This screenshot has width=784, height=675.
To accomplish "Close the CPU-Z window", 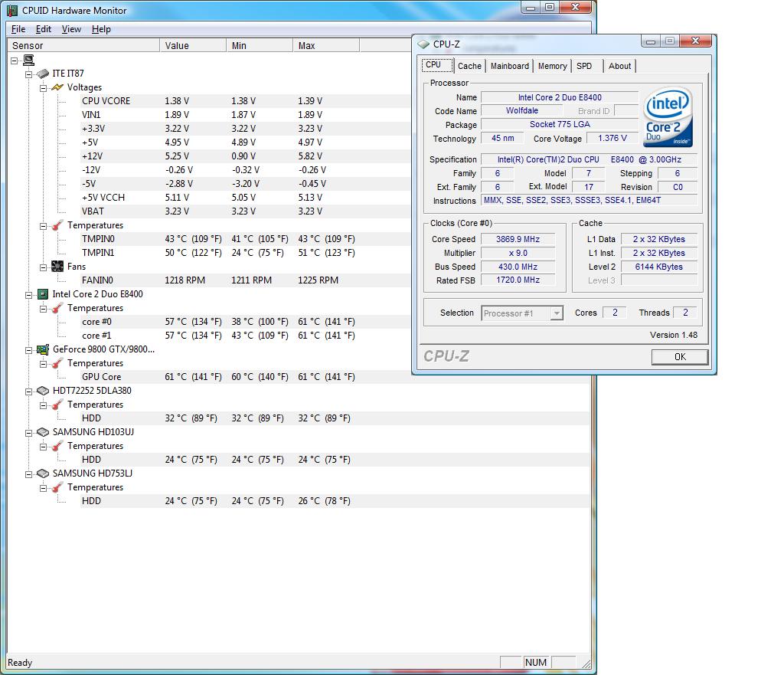I will (x=695, y=41).
